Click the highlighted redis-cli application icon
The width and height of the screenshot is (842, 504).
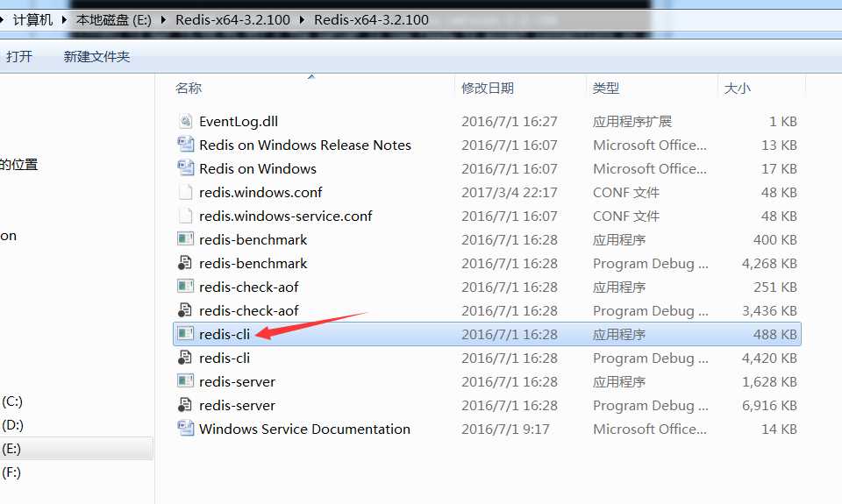pos(185,334)
